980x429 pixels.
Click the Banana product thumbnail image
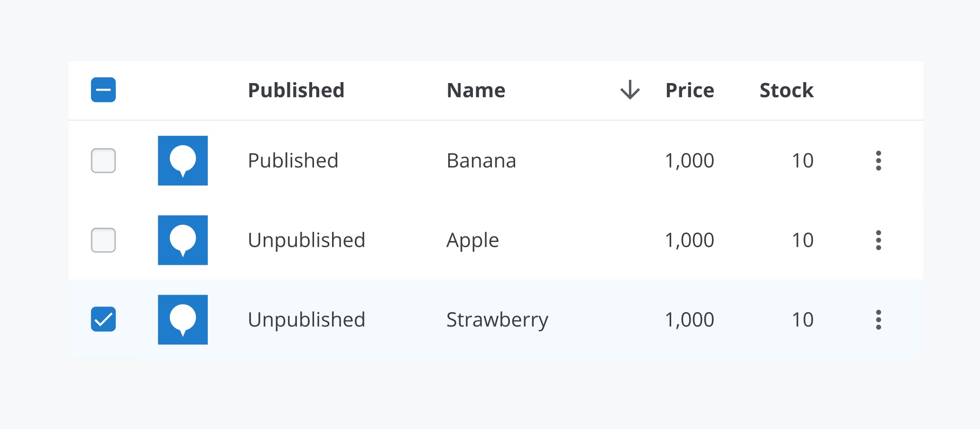183,160
